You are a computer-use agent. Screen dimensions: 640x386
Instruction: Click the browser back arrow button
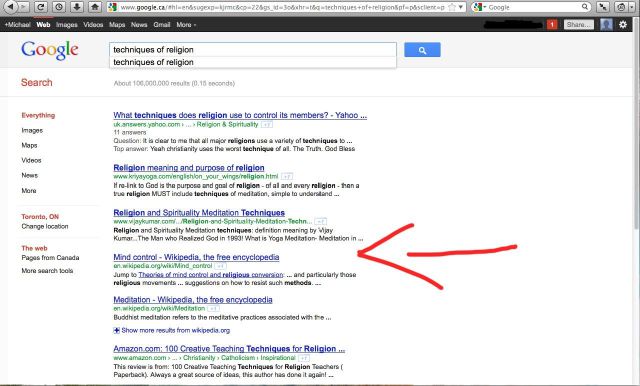11,7
